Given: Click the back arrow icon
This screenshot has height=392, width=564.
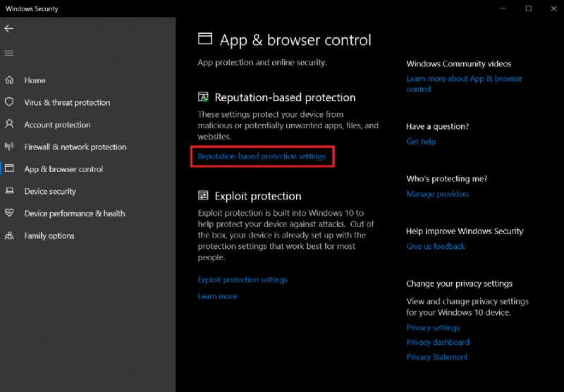Looking at the screenshot, I should (9, 28).
